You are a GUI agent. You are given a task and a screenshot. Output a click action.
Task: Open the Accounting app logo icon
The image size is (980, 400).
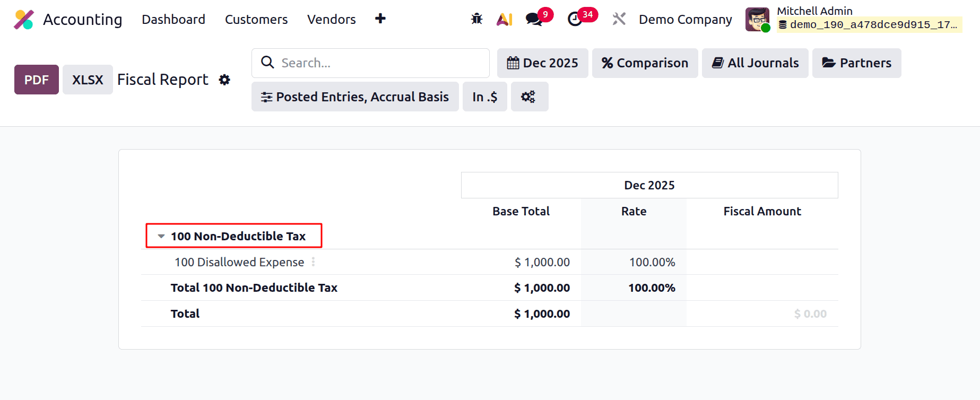24,20
